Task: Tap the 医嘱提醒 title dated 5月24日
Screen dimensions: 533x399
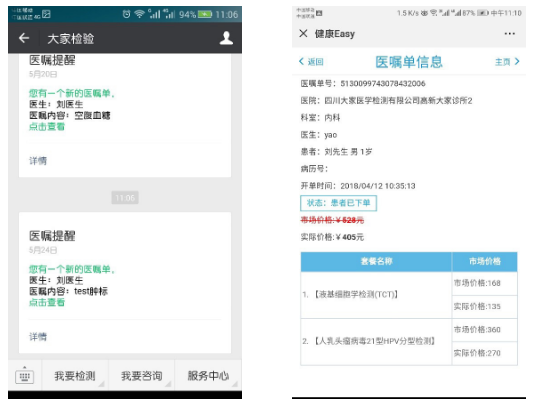Action: (52, 236)
